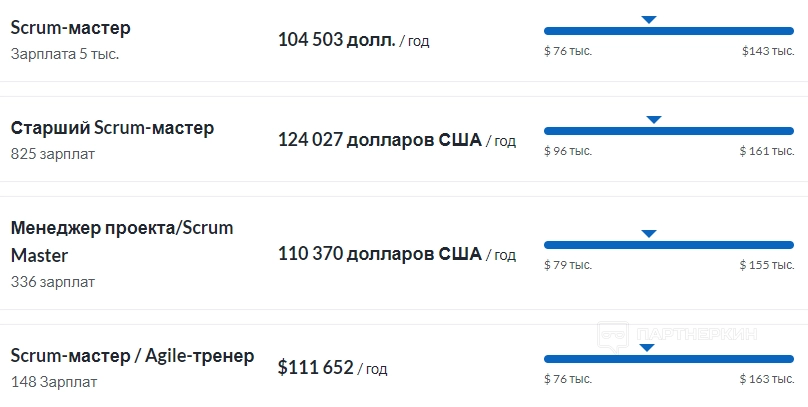Click the Scrum-мастер salary range marker triangle
Screen dimensions: 808x407
(x=648, y=19)
